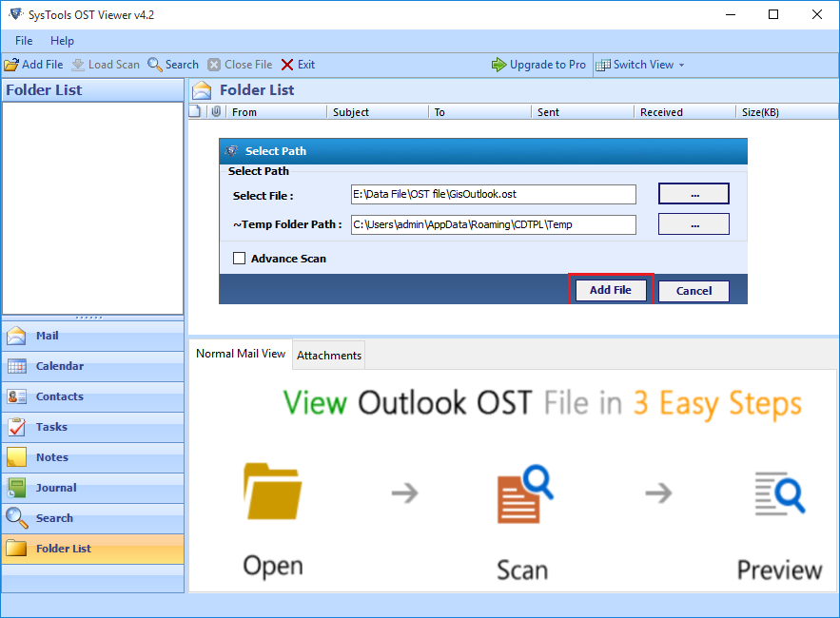Click the Close File toolbar icon
The width and height of the screenshot is (840, 618).
coord(214,65)
